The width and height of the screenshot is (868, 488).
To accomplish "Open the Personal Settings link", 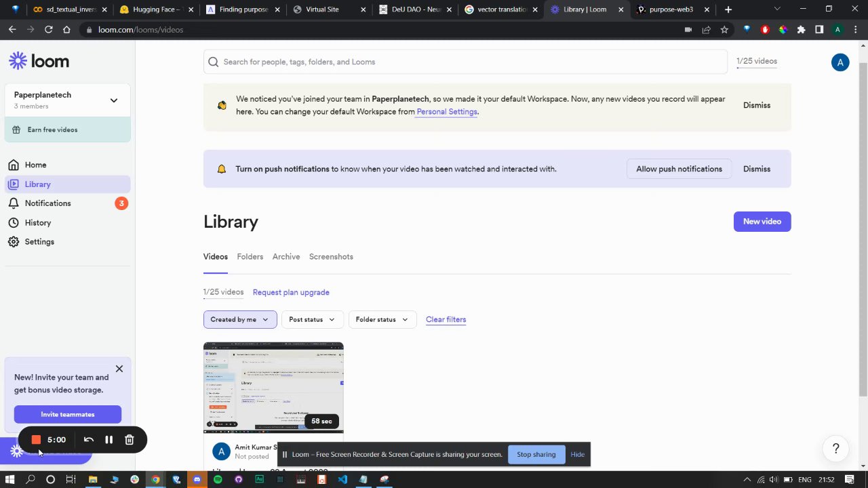I will [447, 112].
